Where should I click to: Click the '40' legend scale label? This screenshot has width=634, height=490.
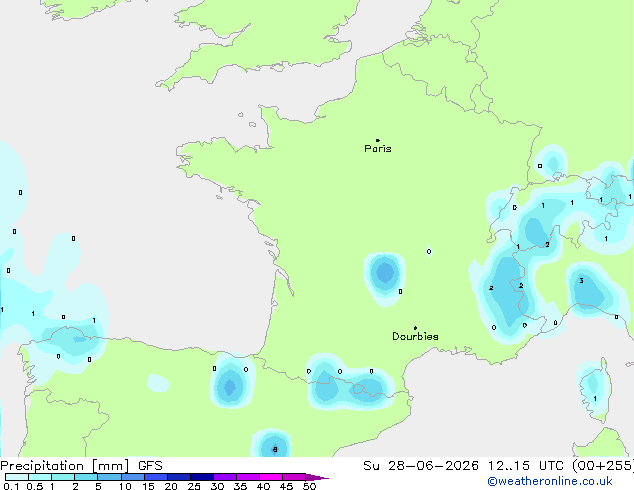pyautogui.click(x=263, y=486)
